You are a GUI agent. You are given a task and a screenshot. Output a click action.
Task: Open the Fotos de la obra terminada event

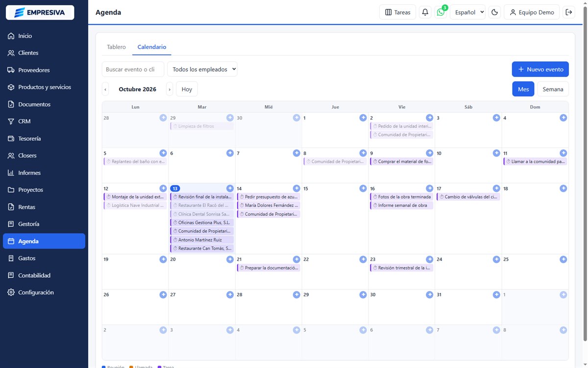click(x=402, y=197)
